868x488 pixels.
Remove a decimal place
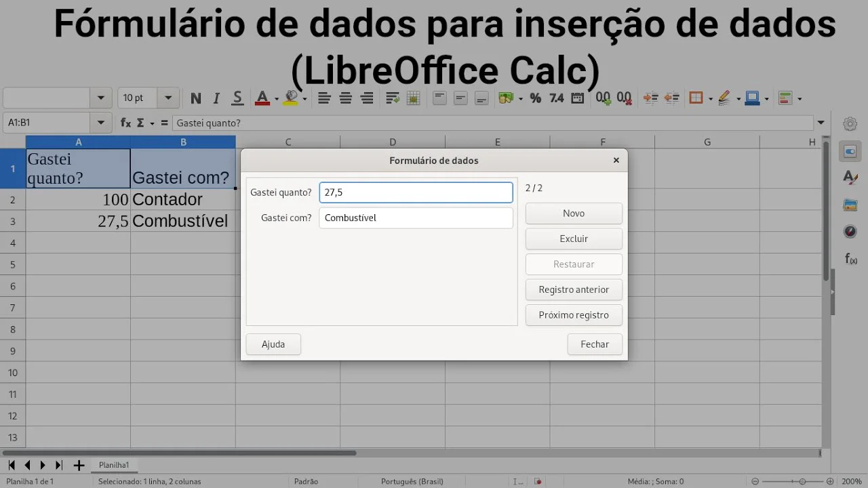click(625, 98)
